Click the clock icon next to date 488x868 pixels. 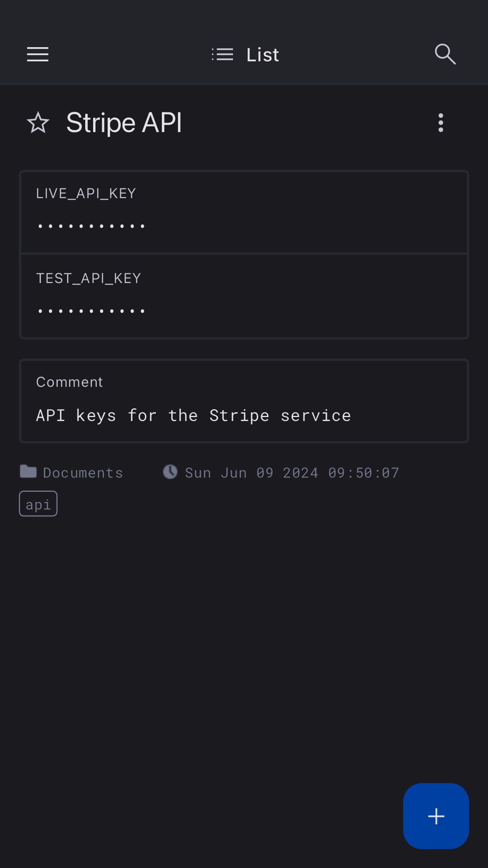tap(170, 472)
